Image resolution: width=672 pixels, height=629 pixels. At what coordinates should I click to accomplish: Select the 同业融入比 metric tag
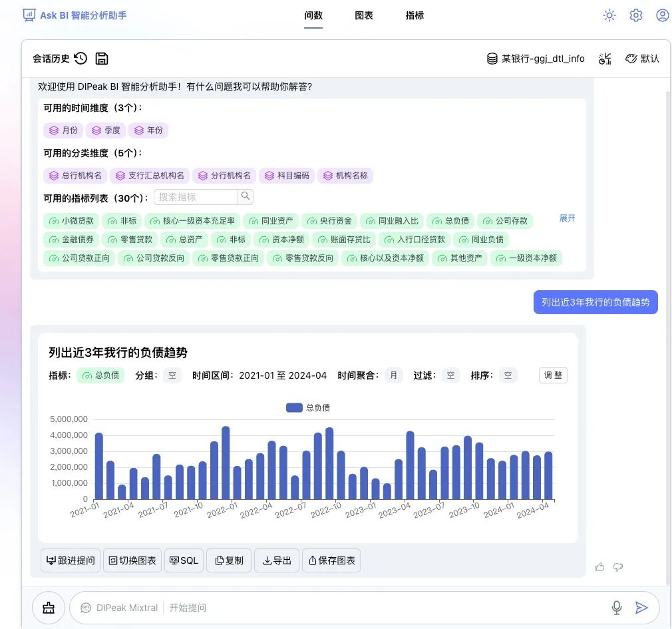pos(392,221)
